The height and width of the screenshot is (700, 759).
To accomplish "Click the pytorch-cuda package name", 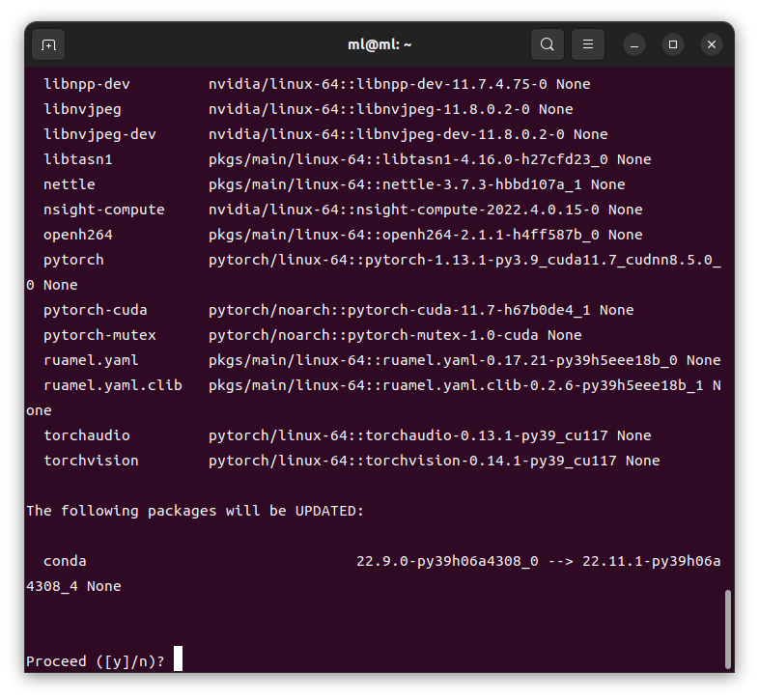I will click(96, 310).
